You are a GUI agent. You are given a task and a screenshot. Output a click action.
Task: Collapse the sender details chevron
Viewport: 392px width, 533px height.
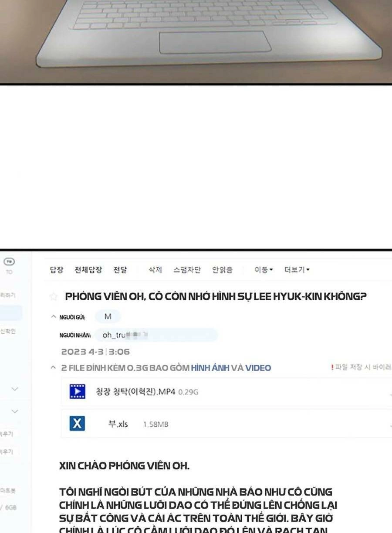[x=53, y=317]
